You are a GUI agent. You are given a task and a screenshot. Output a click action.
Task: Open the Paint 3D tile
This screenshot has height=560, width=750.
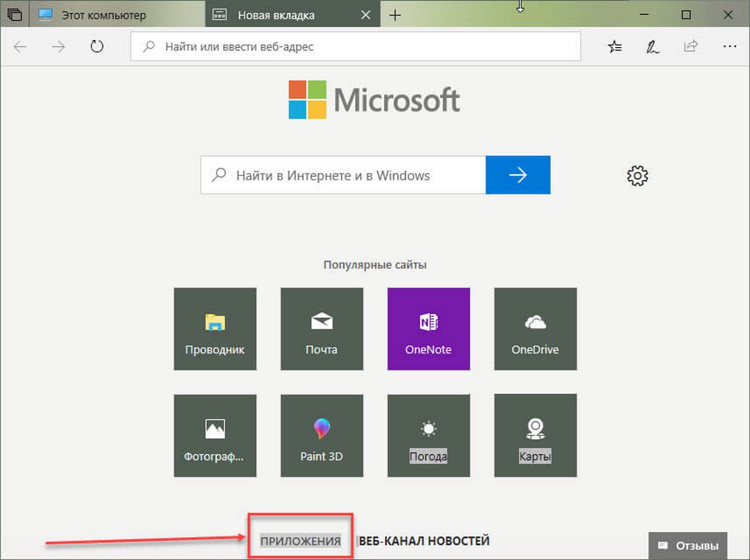click(x=322, y=436)
